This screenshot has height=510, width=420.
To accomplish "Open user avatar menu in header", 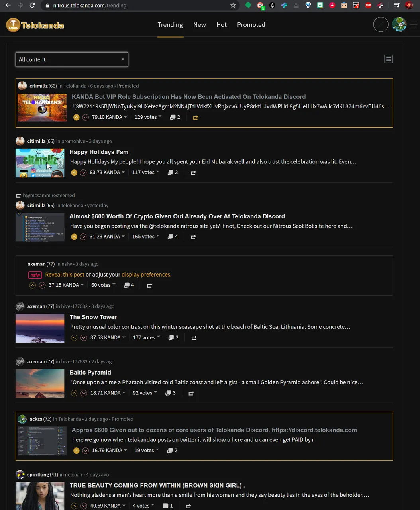I will pos(399,25).
